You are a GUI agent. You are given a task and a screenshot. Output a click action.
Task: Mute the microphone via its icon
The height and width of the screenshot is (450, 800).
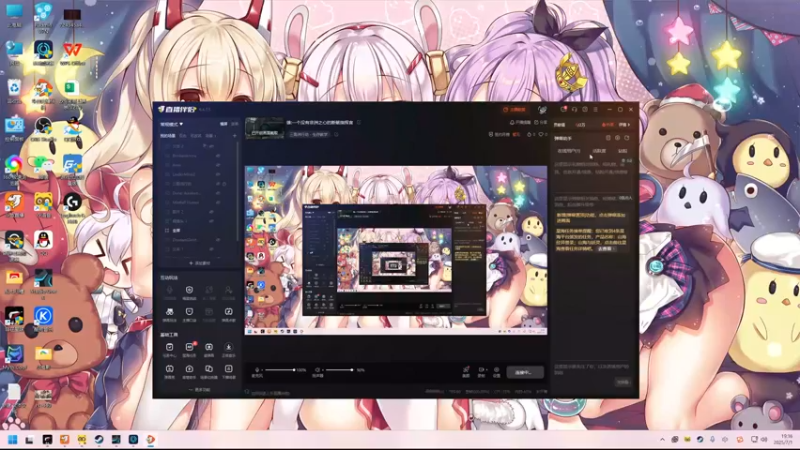pos(257,369)
